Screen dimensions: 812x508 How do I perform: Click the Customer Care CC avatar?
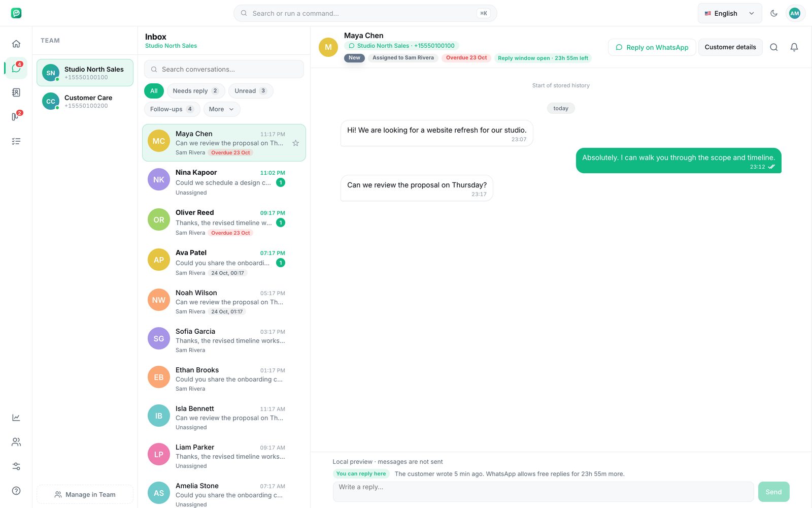click(x=51, y=101)
